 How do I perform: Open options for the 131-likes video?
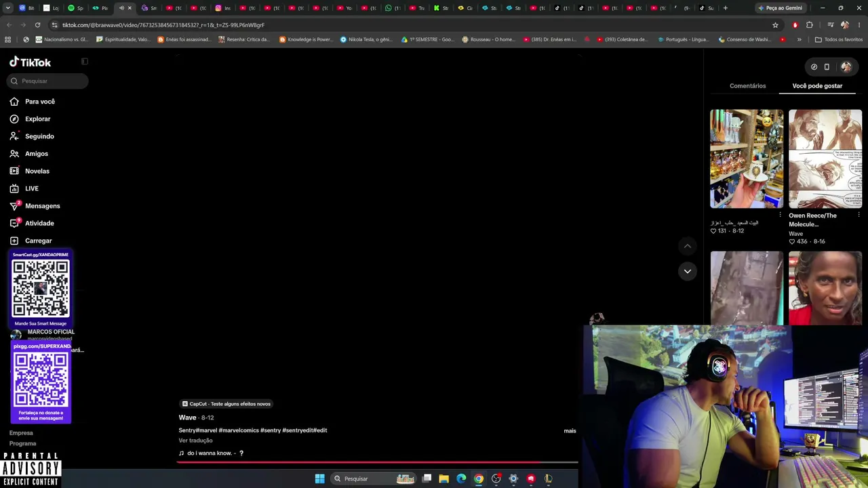[780, 215]
